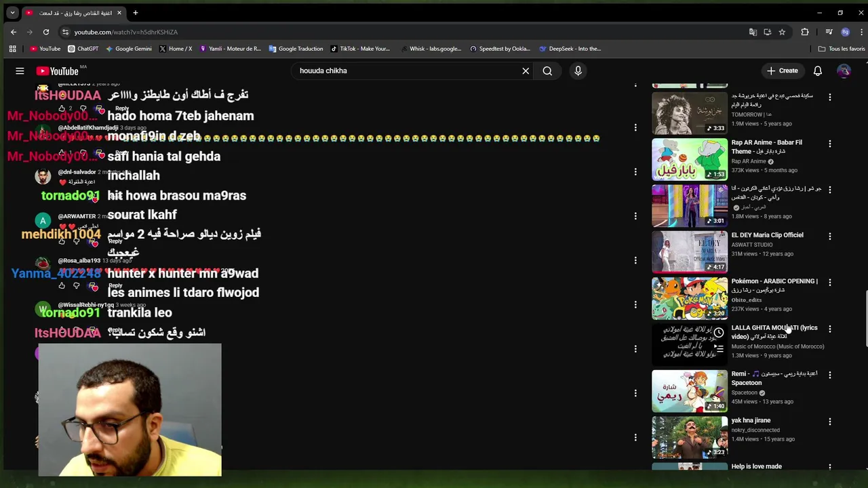Open more options for EL DEY Maria video
The image size is (868, 488).
[829, 237]
